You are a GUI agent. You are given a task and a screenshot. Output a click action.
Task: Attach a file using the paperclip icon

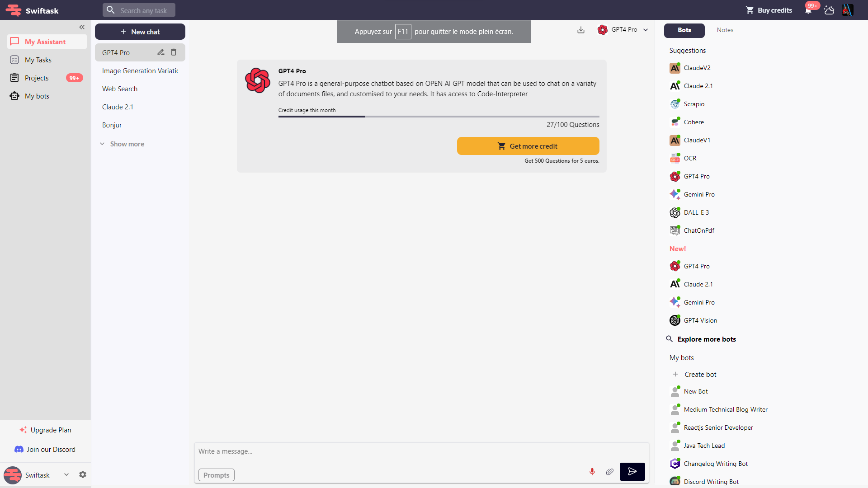609,472
